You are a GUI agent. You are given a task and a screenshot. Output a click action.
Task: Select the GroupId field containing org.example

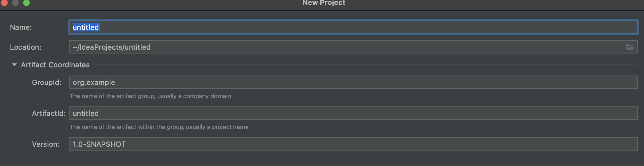[353, 82]
